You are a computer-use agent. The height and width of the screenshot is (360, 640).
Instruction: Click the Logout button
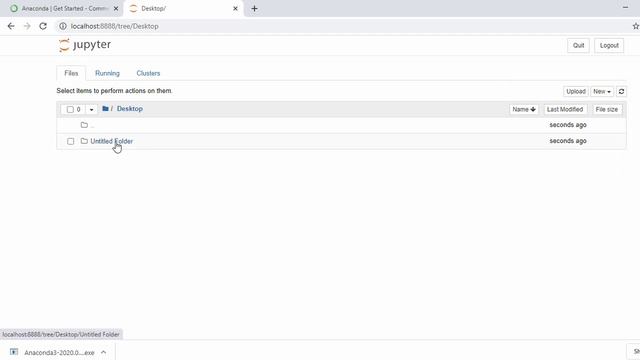609,45
